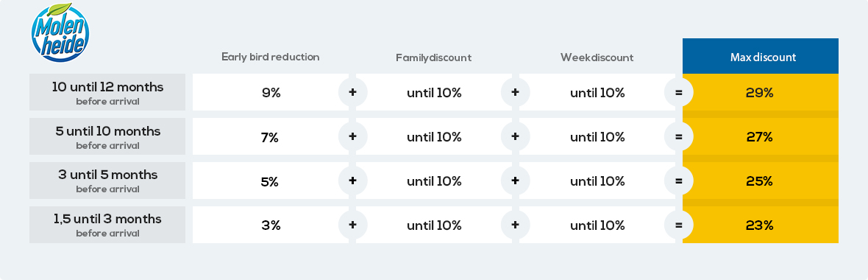Click the equals icon before 25% discount
Screen dimensions: 868x280
pos(679,181)
